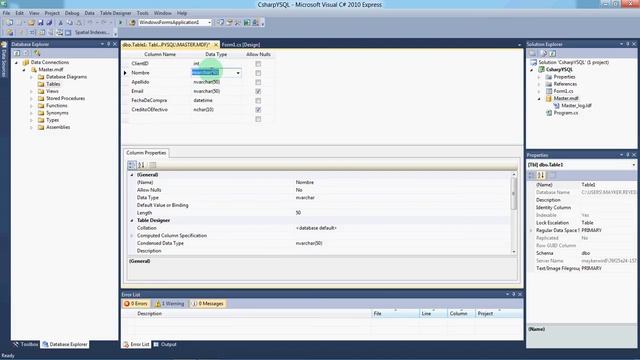Viewport: 640px width, 360px height.
Task: Select the Form1.cs file in Solution Explorer
Action: point(563,91)
